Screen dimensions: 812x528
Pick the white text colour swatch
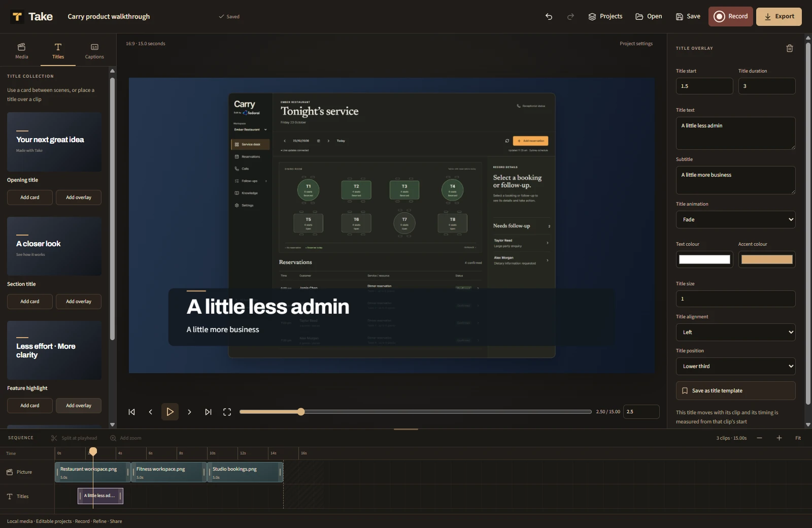(704, 259)
